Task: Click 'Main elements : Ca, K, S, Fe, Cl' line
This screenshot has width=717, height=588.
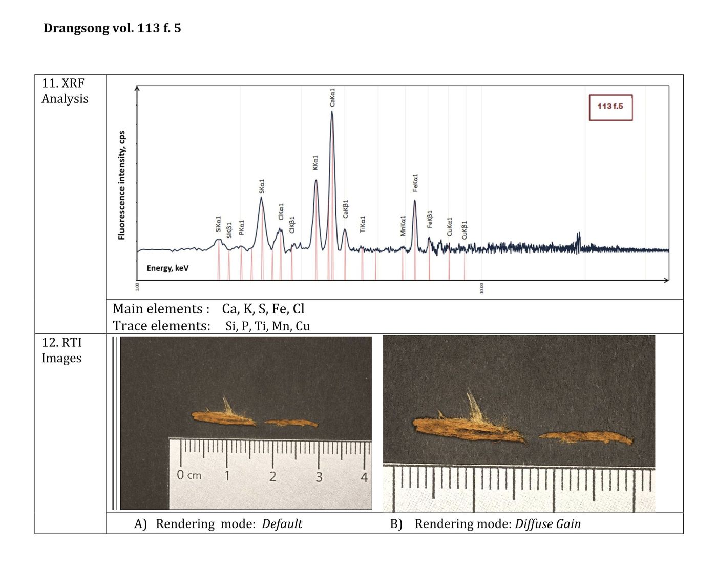Action: 208,309
